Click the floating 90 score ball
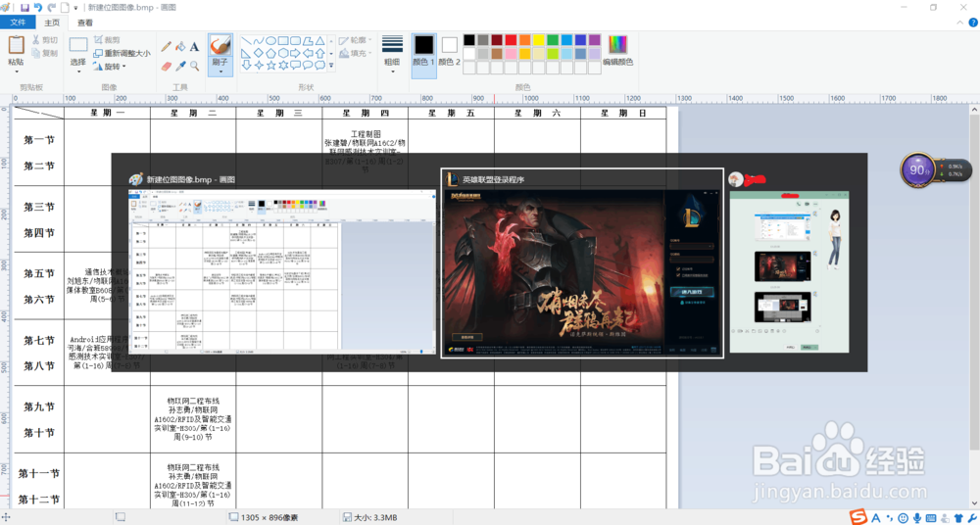 pyautogui.click(x=918, y=170)
